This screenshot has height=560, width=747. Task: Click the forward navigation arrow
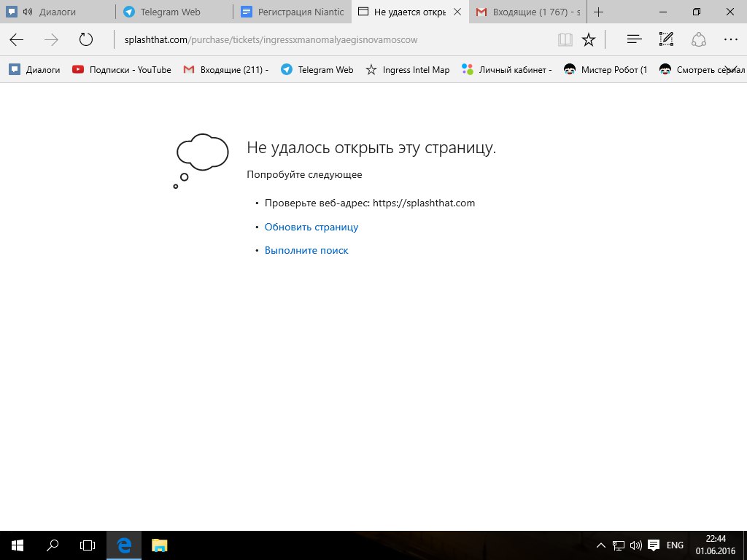coord(51,39)
